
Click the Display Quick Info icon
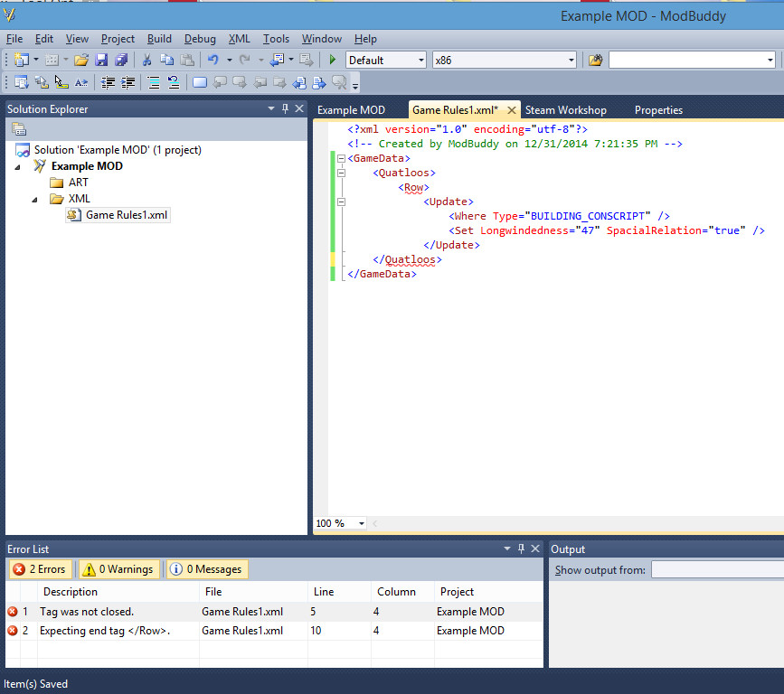61,82
